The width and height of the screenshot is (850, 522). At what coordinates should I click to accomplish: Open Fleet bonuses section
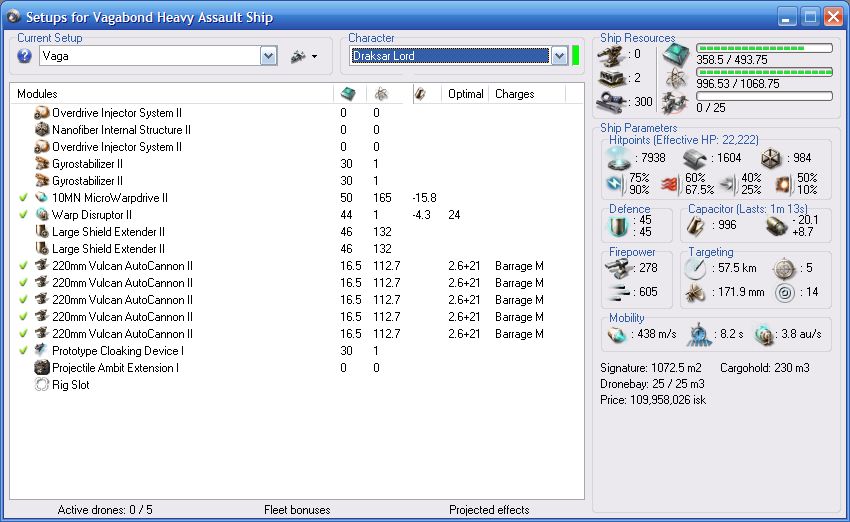(x=297, y=510)
